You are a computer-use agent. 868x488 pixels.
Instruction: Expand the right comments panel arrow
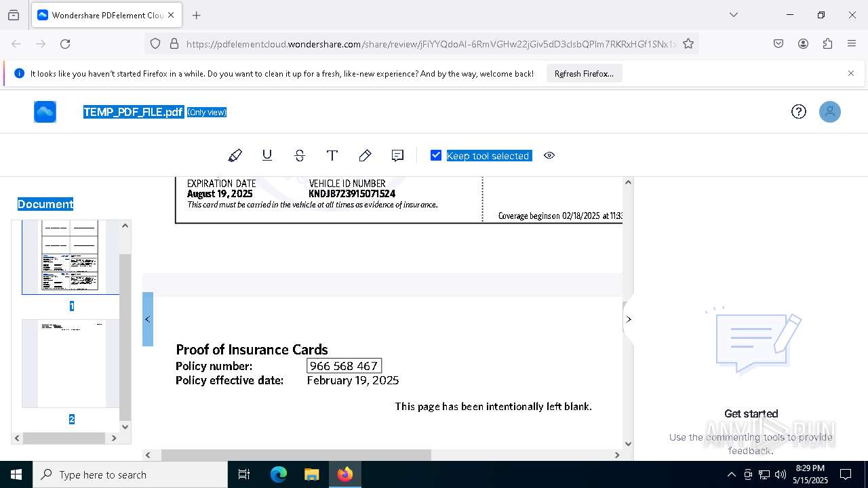click(629, 319)
